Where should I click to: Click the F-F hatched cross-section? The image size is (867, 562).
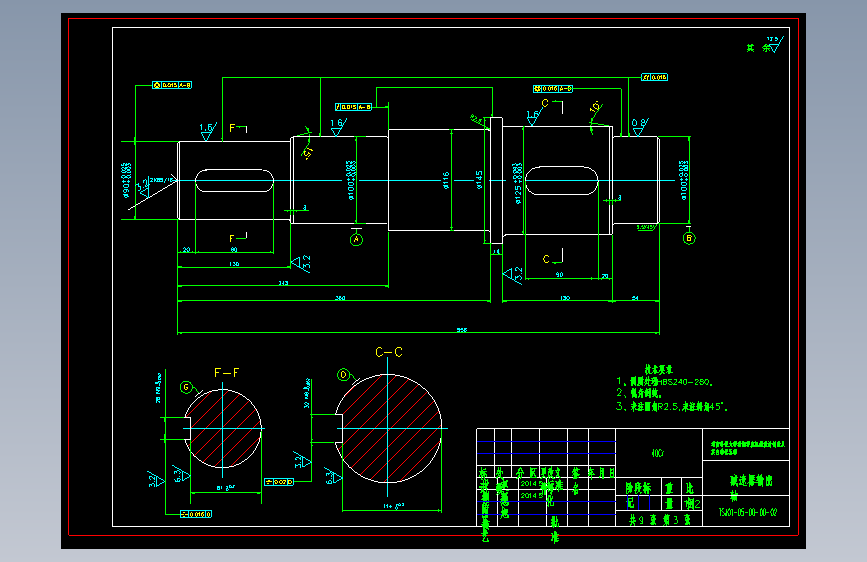(223, 428)
